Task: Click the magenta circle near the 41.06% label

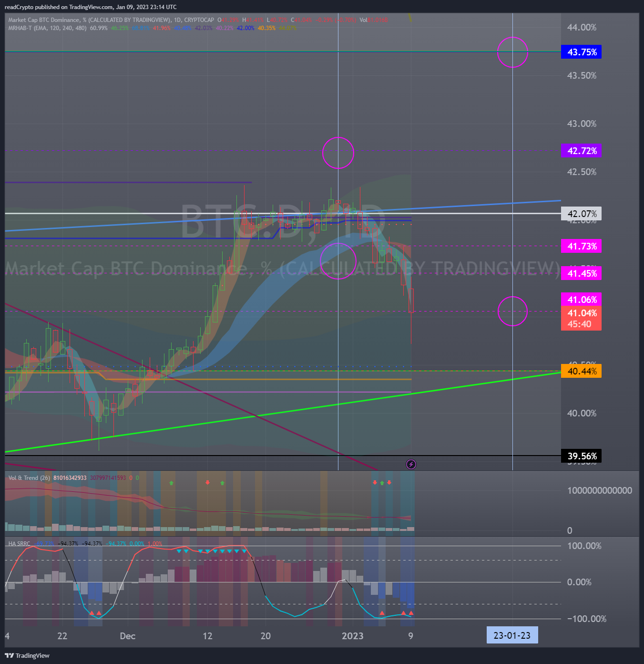Action: click(x=512, y=311)
